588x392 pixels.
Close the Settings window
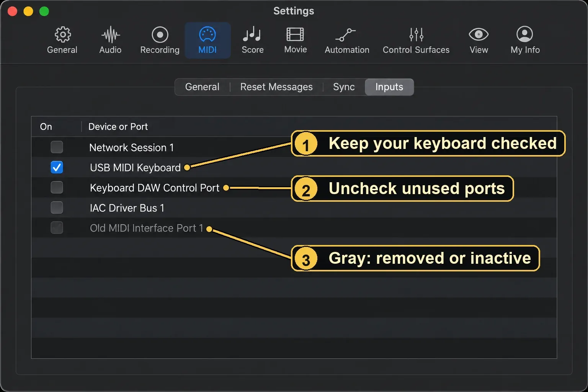point(12,11)
